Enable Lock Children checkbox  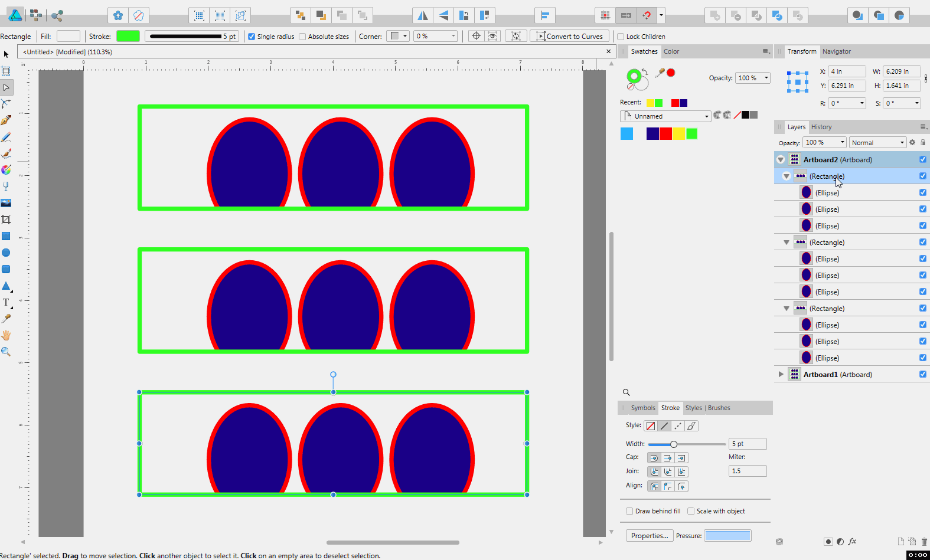pyautogui.click(x=621, y=37)
